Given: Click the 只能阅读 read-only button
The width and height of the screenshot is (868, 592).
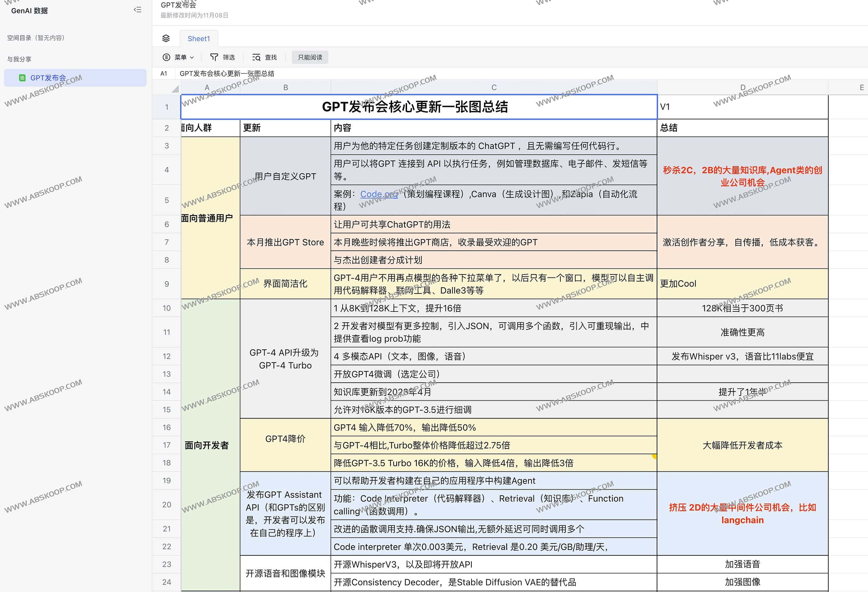Looking at the screenshot, I should [310, 57].
